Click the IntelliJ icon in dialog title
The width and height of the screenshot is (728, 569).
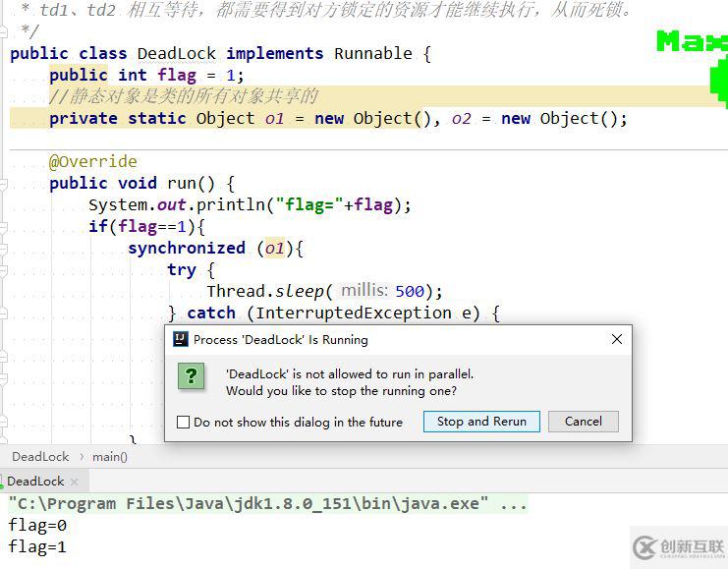click(x=180, y=340)
